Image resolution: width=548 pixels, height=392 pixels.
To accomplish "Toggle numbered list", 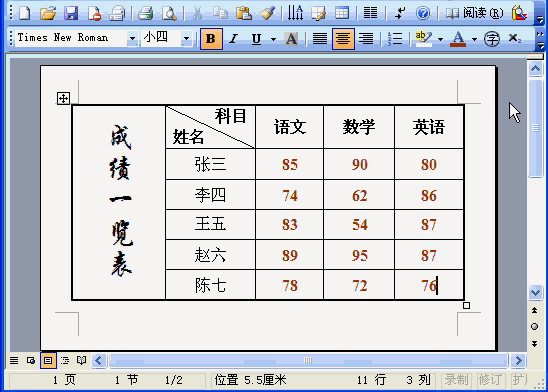I will click(395, 39).
